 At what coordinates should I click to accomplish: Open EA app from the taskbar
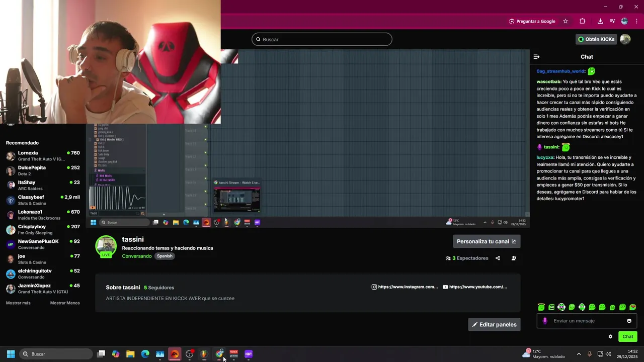175,354
